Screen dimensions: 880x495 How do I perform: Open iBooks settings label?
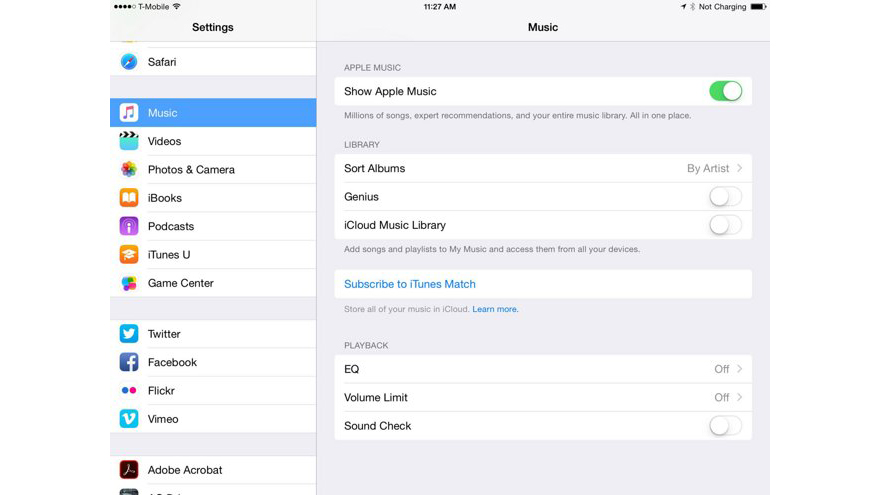click(x=164, y=198)
